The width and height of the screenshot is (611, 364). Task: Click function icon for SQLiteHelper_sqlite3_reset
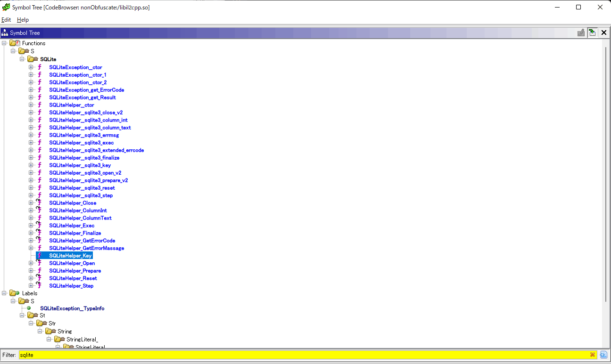pyautogui.click(x=40, y=188)
